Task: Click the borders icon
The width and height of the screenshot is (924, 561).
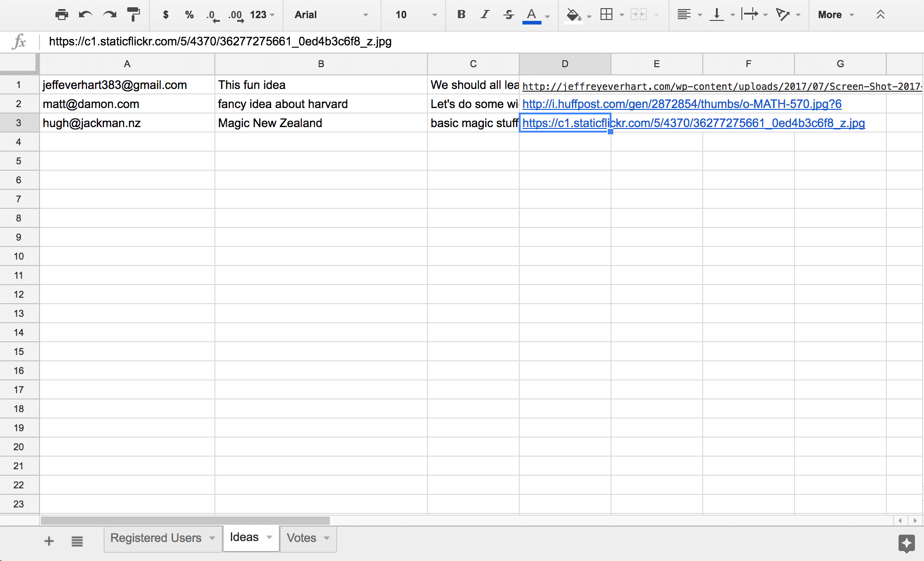Action: [607, 15]
